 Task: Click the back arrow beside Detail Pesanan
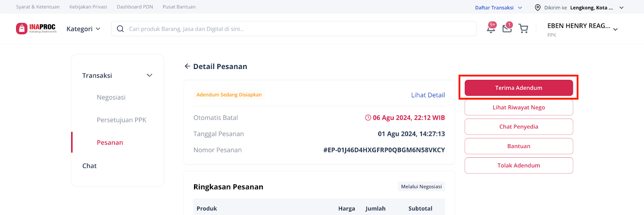pos(187,67)
